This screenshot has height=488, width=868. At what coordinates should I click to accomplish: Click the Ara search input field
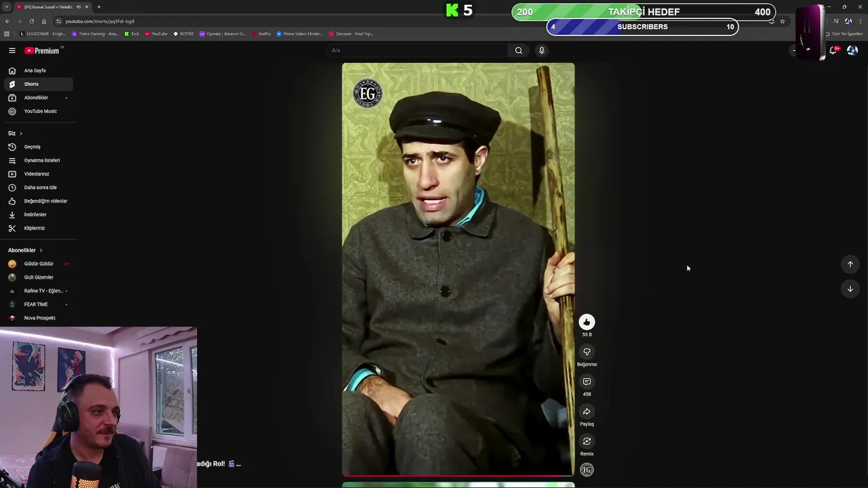pos(417,50)
